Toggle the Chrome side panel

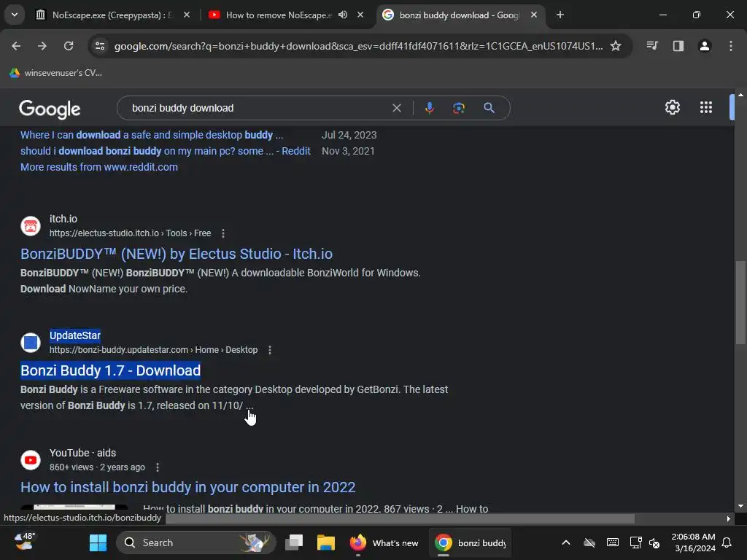[678, 46]
